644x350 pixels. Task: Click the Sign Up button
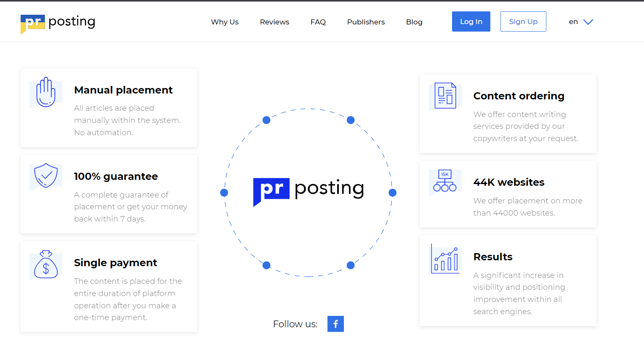pyautogui.click(x=523, y=21)
